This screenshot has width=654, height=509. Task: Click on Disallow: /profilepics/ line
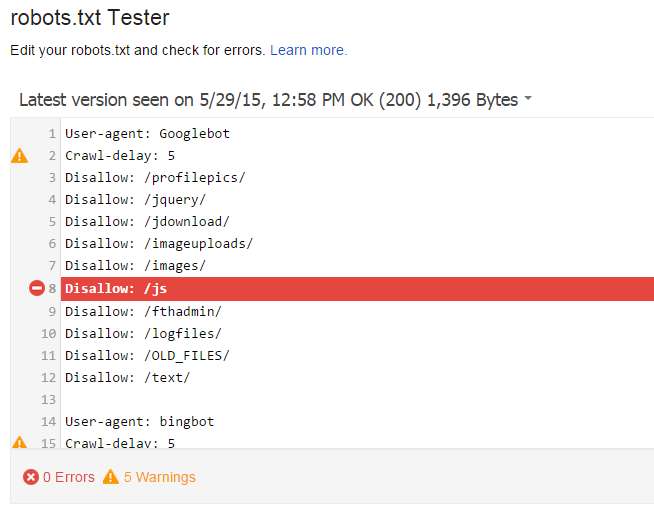[155, 178]
